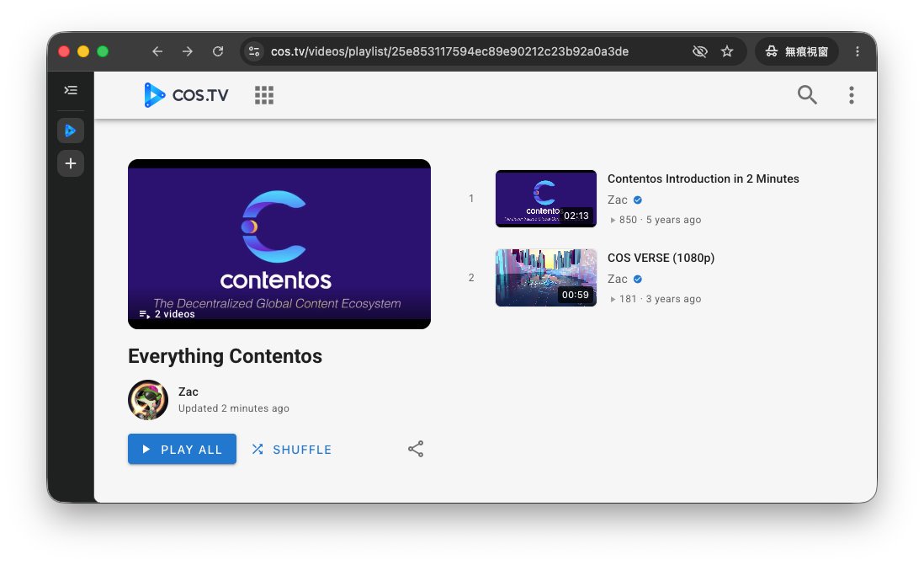Open the COS VERSE video thumbnail
This screenshot has height=565, width=924.
(545, 278)
